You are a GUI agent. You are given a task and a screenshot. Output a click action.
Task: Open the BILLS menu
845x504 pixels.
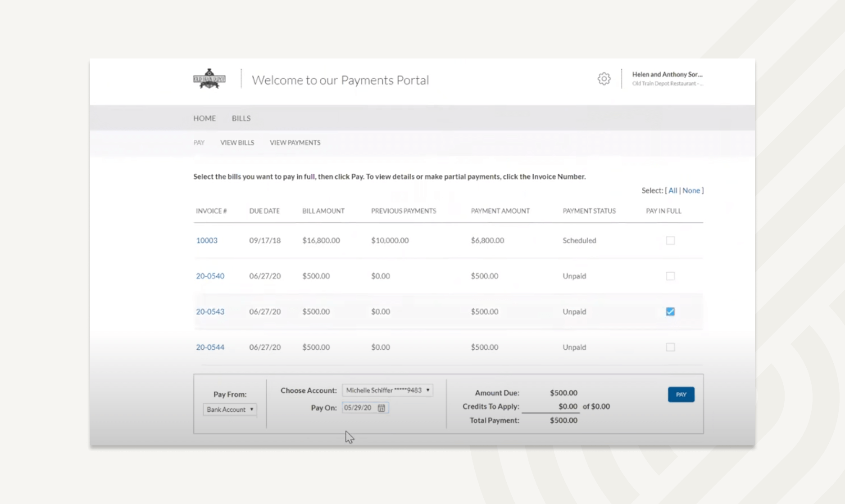click(x=241, y=118)
